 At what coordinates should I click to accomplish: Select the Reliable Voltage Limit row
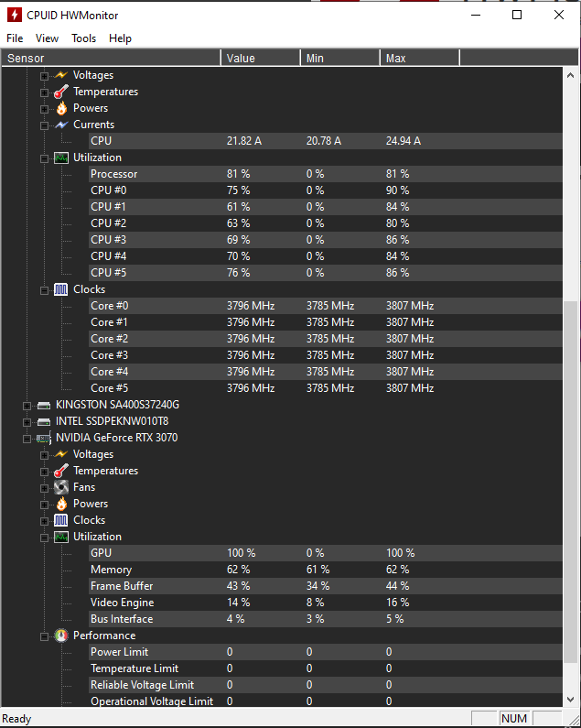click(x=326, y=685)
